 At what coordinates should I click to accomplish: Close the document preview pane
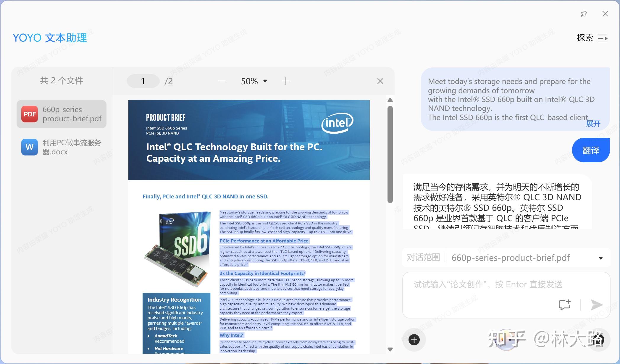click(x=380, y=81)
